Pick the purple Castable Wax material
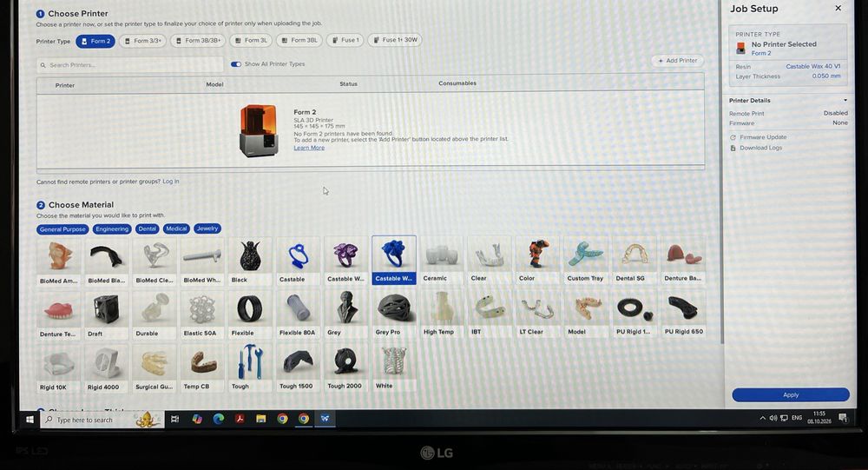 click(346, 261)
